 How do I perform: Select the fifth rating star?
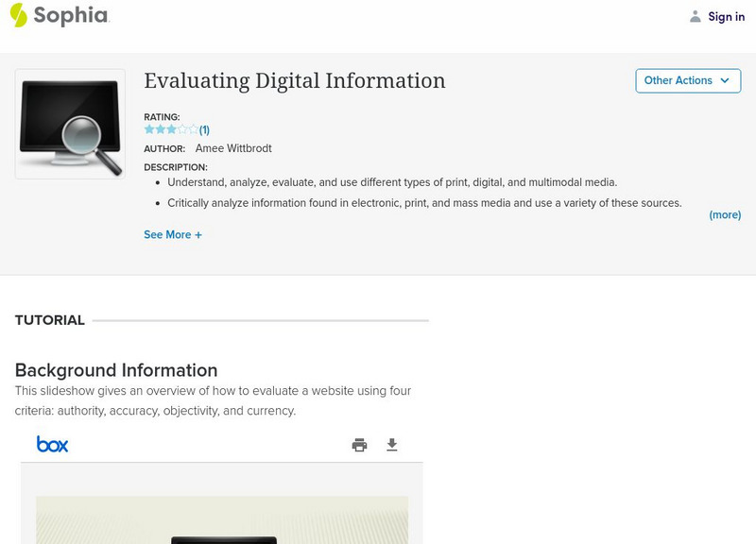194,129
